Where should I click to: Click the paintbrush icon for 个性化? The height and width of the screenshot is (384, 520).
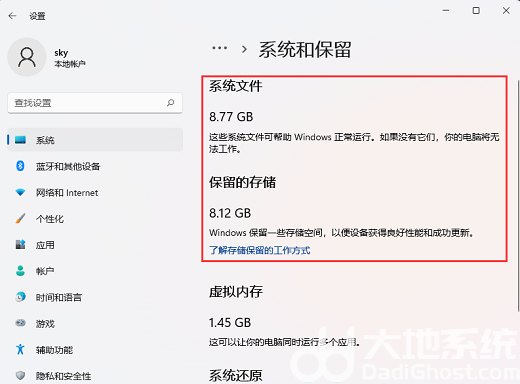20,219
